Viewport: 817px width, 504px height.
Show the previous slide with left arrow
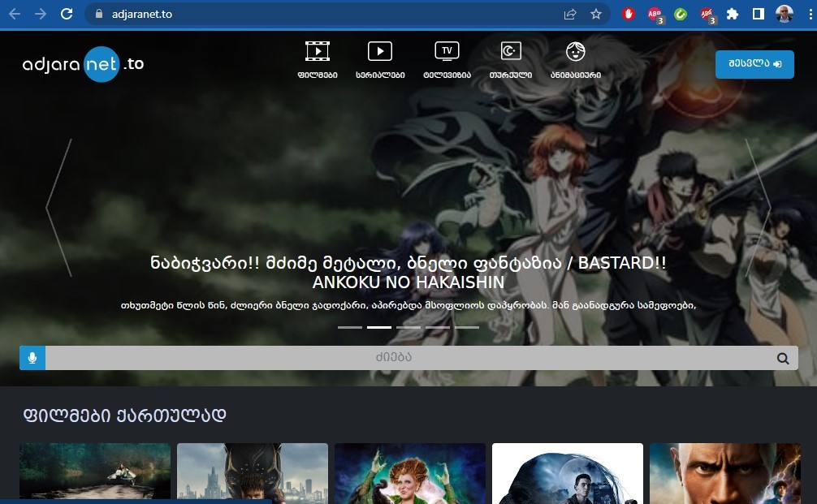pyautogui.click(x=58, y=207)
